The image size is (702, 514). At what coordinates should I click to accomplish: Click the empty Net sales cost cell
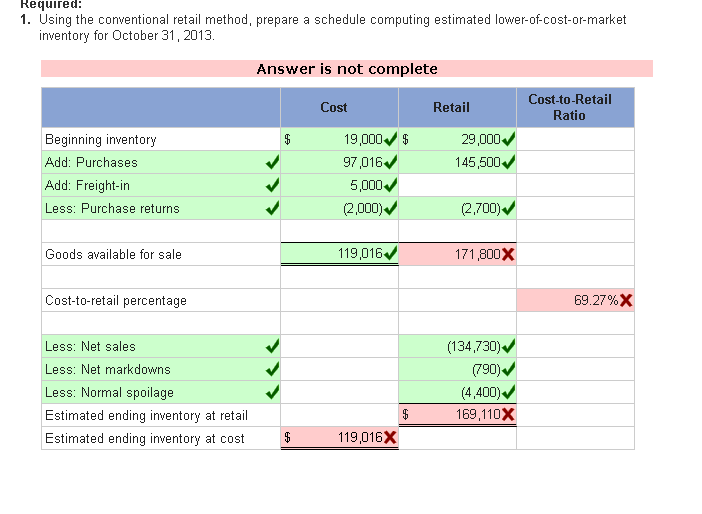(x=339, y=346)
